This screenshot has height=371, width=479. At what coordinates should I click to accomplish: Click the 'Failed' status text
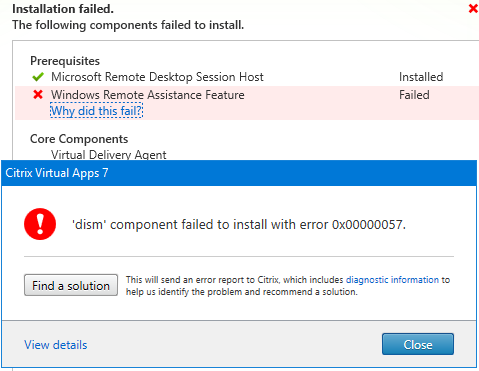pos(414,95)
